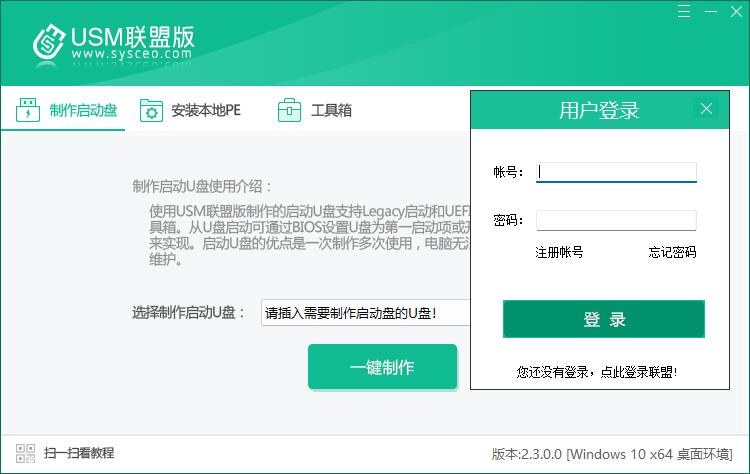Click the USM logo icon

pyautogui.click(x=49, y=41)
